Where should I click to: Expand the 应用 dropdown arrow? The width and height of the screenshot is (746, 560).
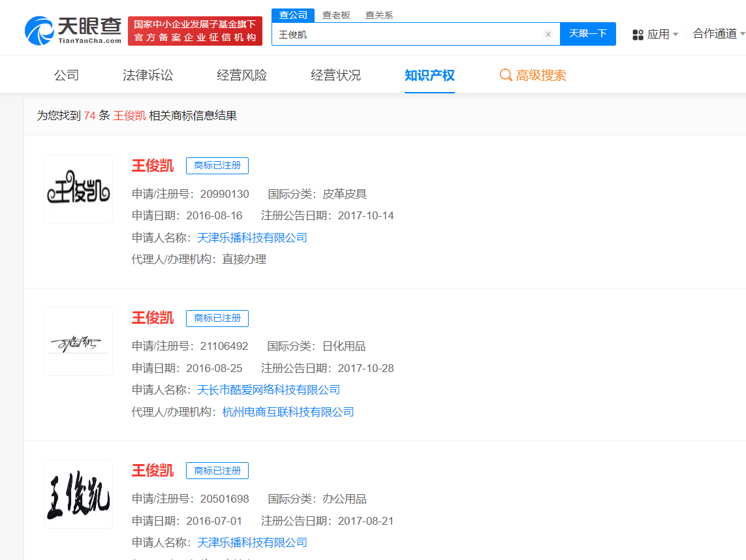pos(676,34)
